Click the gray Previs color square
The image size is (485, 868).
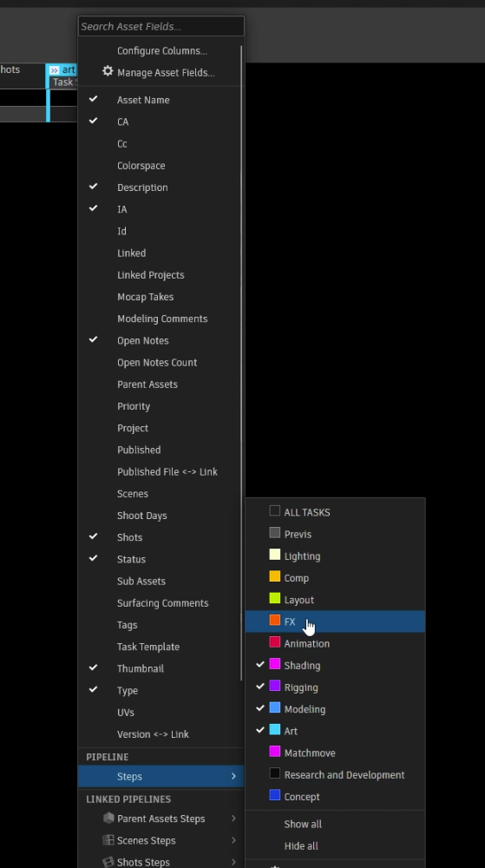click(x=275, y=533)
